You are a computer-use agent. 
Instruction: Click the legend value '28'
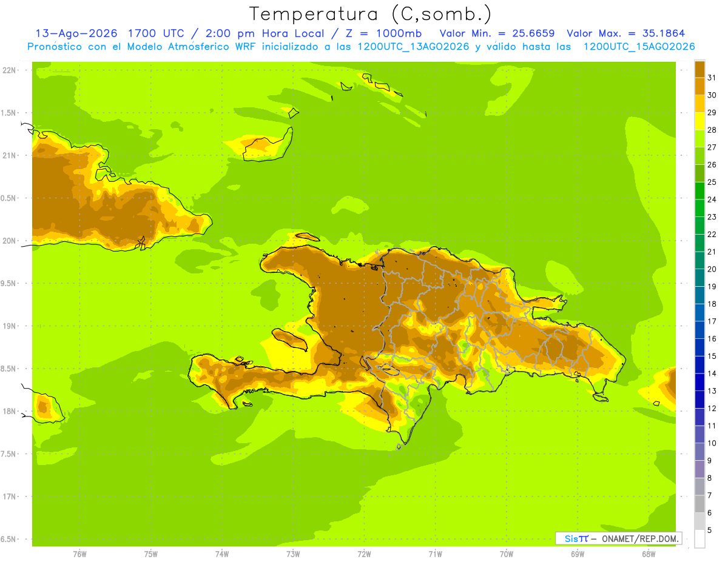712,130
